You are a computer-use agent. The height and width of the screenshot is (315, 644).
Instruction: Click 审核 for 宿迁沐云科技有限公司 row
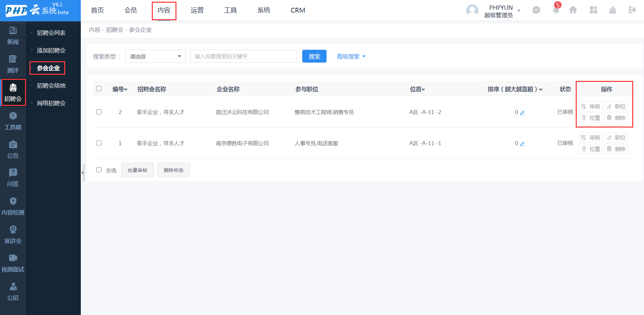(x=591, y=106)
